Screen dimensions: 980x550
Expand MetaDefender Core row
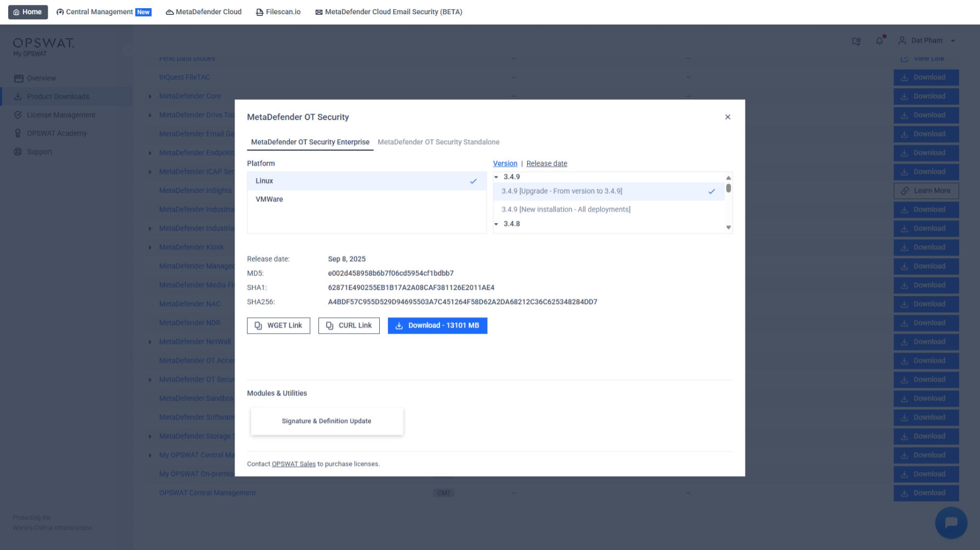(150, 96)
